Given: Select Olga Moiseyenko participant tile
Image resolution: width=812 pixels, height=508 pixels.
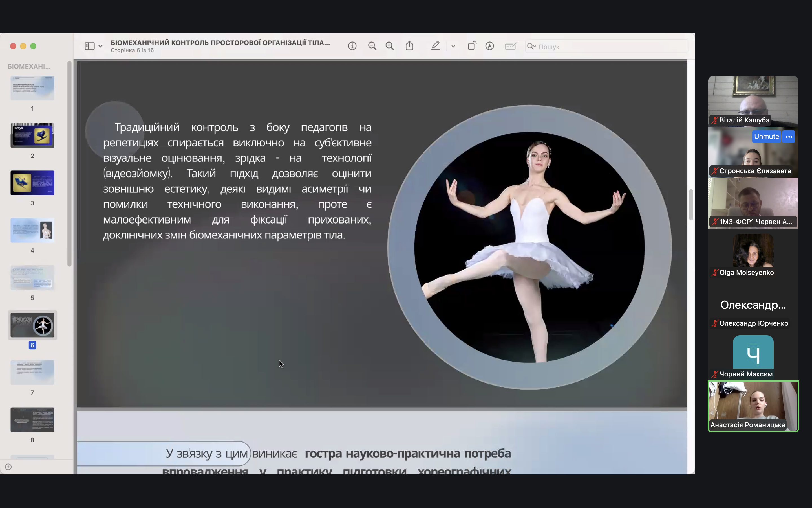Looking at the screenshot, I should [753, 254].
